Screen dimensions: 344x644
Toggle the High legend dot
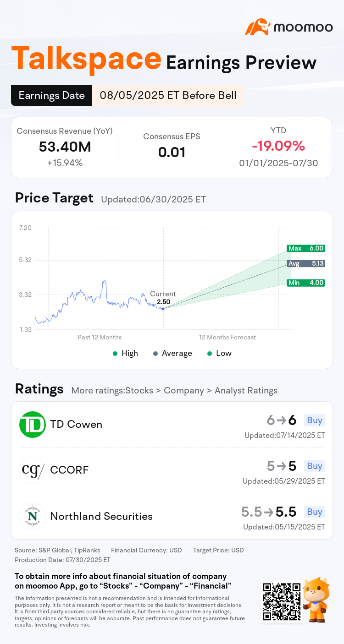coord(115,354)
